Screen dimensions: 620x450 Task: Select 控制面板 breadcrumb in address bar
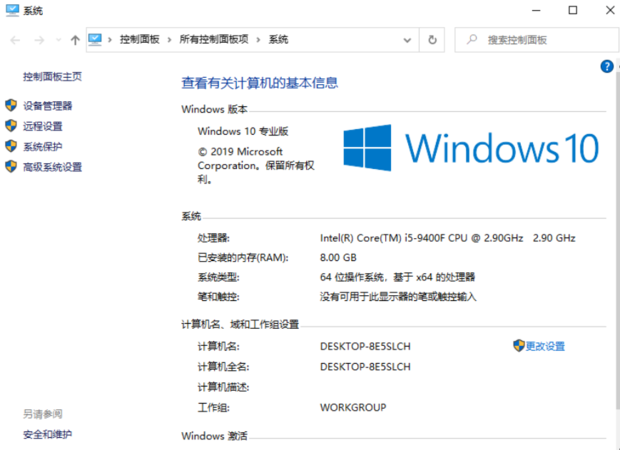(x=140, y=40)
